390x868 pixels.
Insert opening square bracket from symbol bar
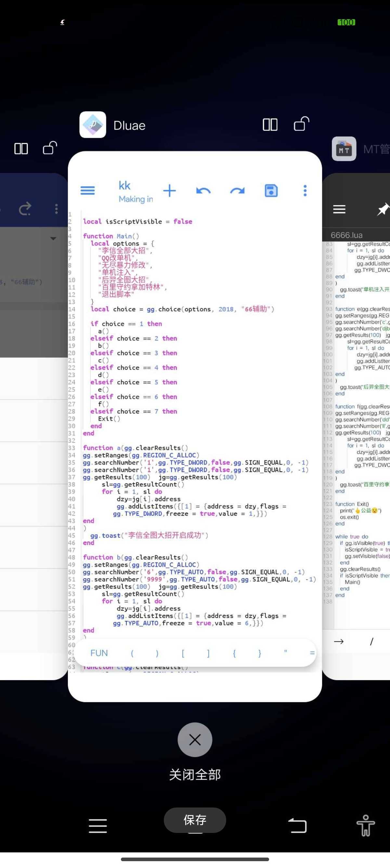(183, 653)
